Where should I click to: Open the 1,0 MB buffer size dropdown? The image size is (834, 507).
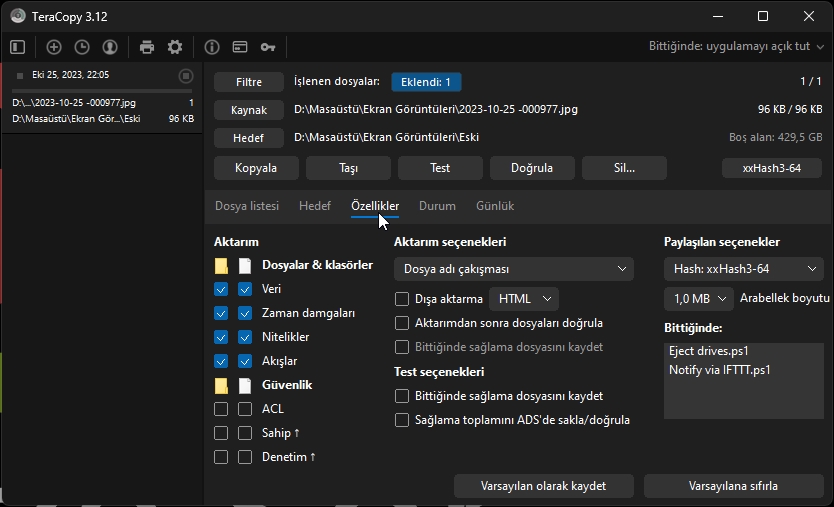click(x=699, y=299)
